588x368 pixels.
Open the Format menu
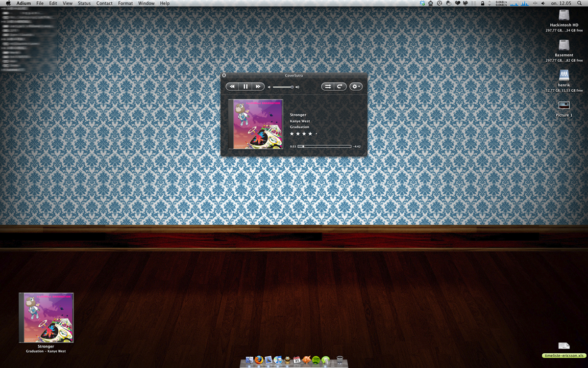point(125,3)
